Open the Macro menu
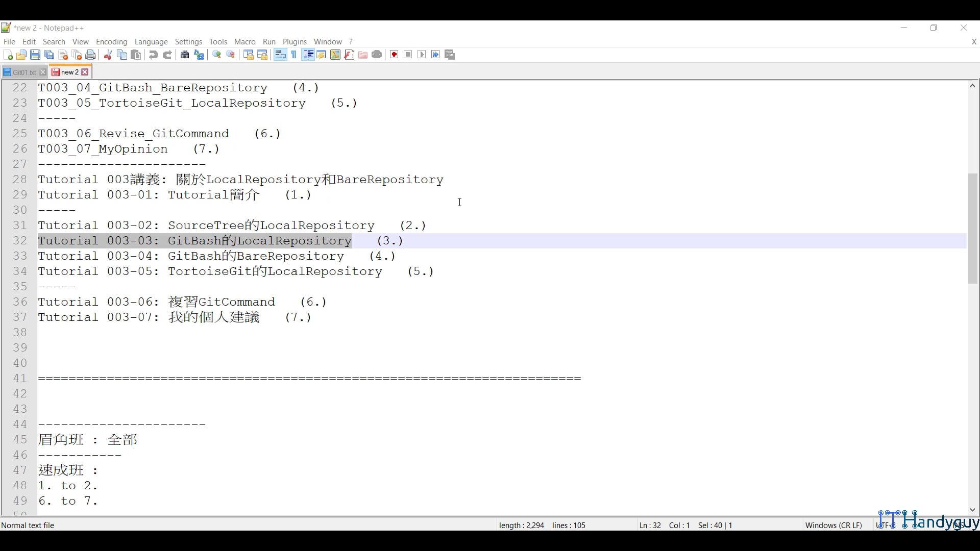 point(245,42)
